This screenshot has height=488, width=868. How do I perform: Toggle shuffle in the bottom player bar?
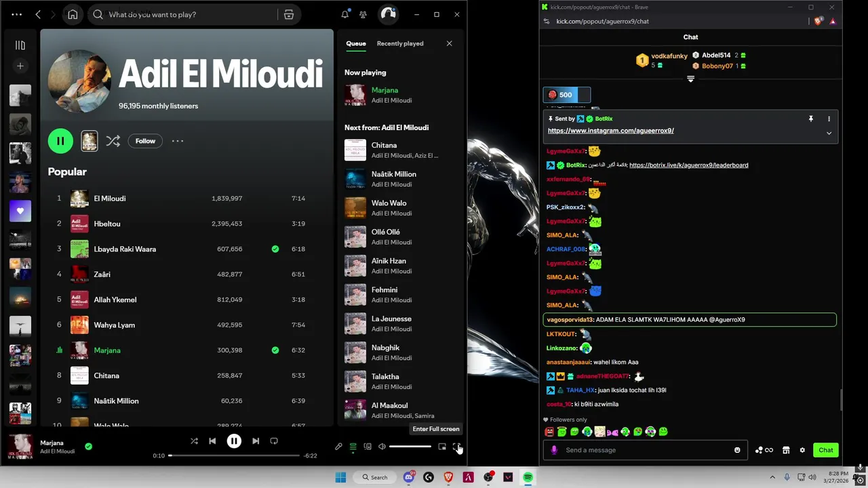click(194, 441)
